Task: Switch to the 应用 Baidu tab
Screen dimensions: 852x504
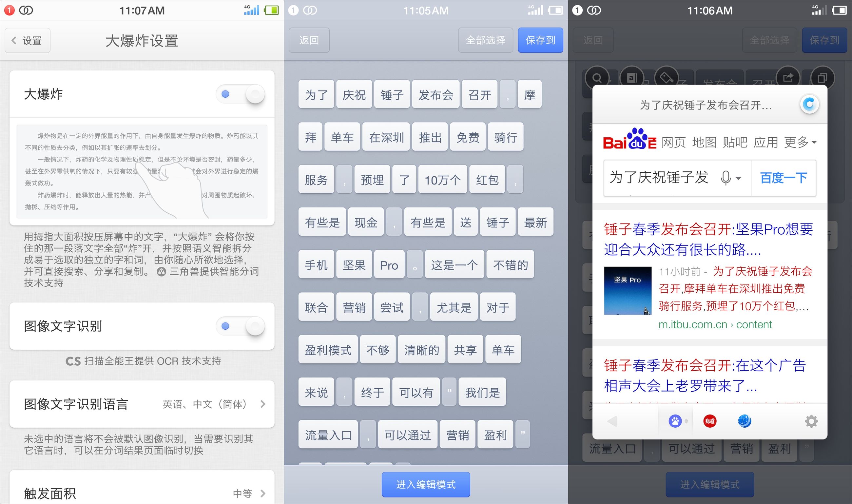Action: click(x=765, y=142)
